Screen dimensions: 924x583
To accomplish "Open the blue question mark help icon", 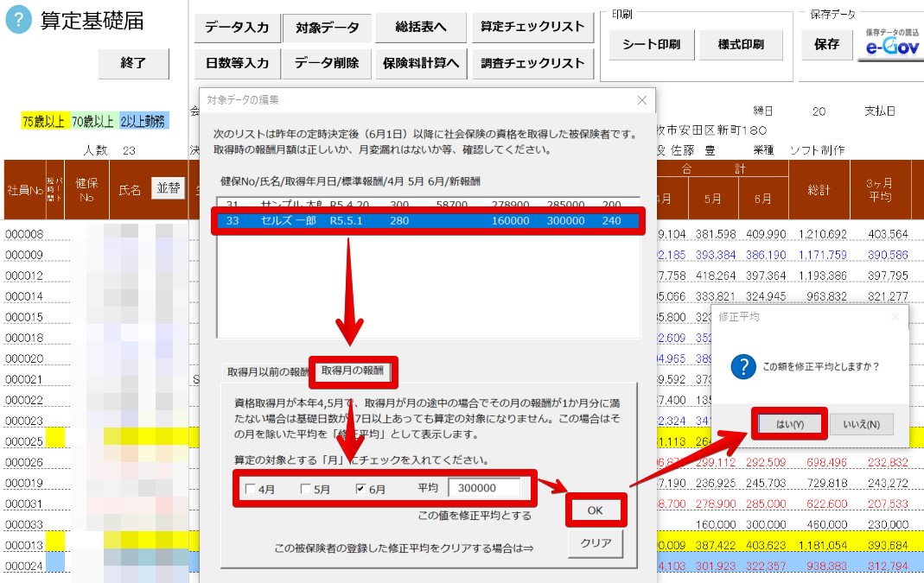I will click(18, 20).
